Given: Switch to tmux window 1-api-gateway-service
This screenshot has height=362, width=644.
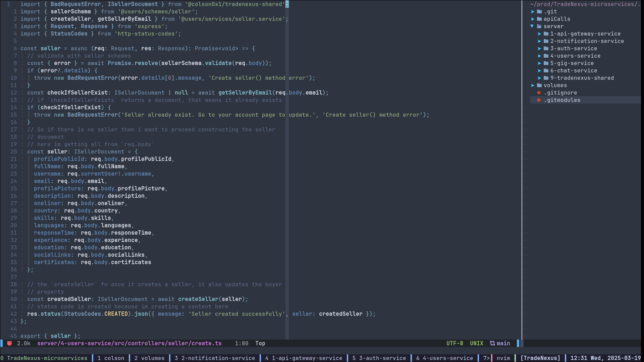Looking at the screenshot, I should coord(304,358).
